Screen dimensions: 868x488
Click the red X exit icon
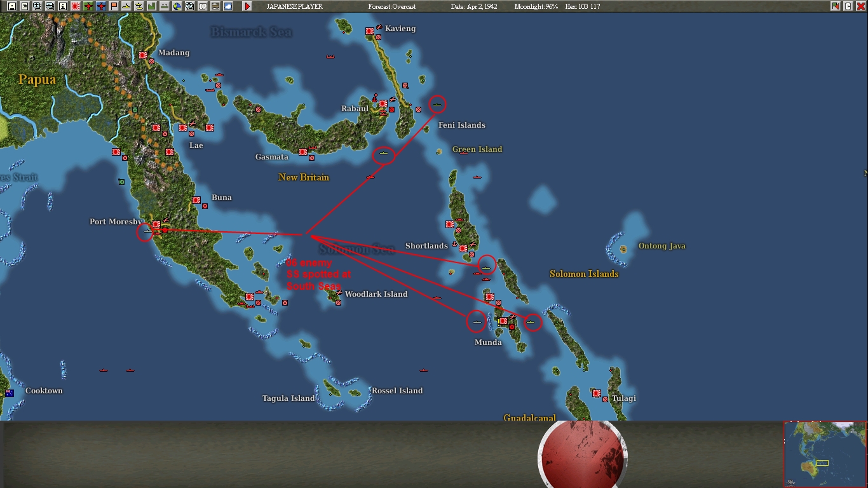861,6
